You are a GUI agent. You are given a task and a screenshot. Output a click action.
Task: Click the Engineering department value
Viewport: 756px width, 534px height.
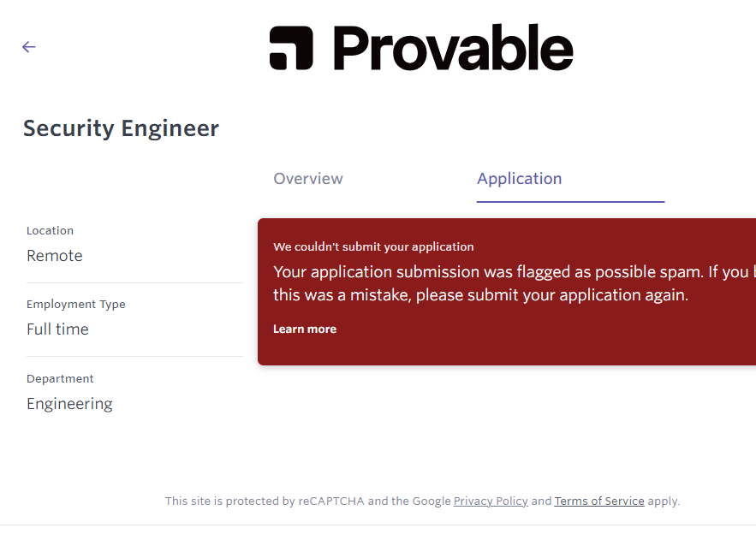point(69,404)
